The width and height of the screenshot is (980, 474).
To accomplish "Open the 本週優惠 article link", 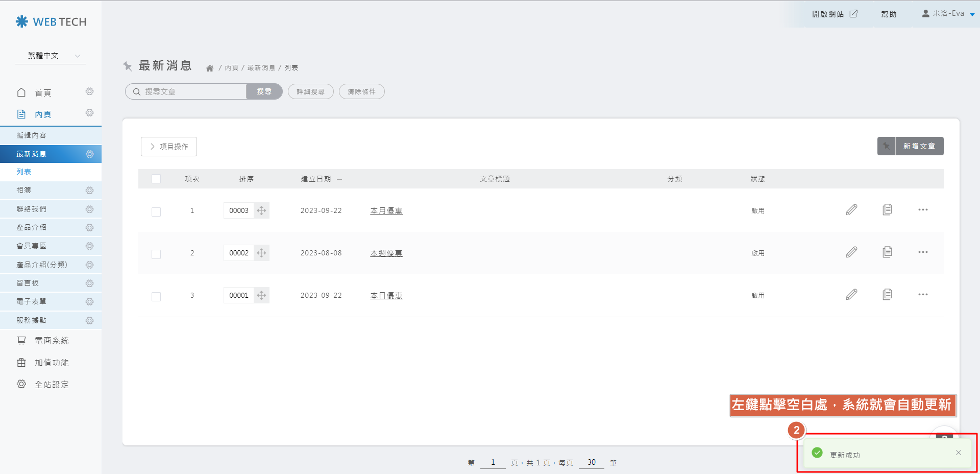I will 386,253.
